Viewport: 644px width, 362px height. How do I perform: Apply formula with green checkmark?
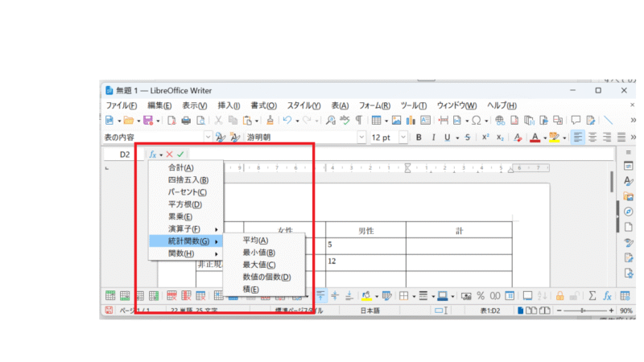[180, 154]
